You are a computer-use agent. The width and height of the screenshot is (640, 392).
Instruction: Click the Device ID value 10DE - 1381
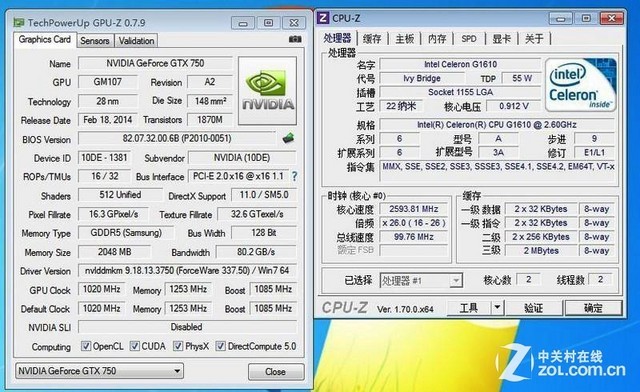[x=104, y=158]
